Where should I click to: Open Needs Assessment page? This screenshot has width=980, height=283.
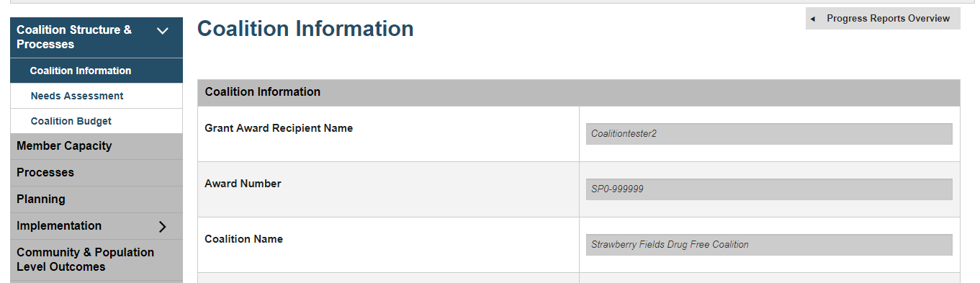(96, 96)
